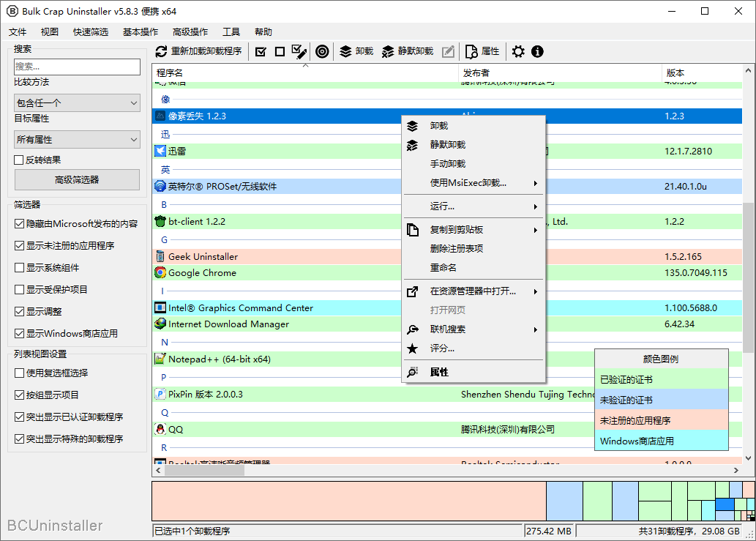The height and width of the screenshot is (541, 756).
Task: Expand the 联机搜索 submenu arrow
Action: coord(535,330)
